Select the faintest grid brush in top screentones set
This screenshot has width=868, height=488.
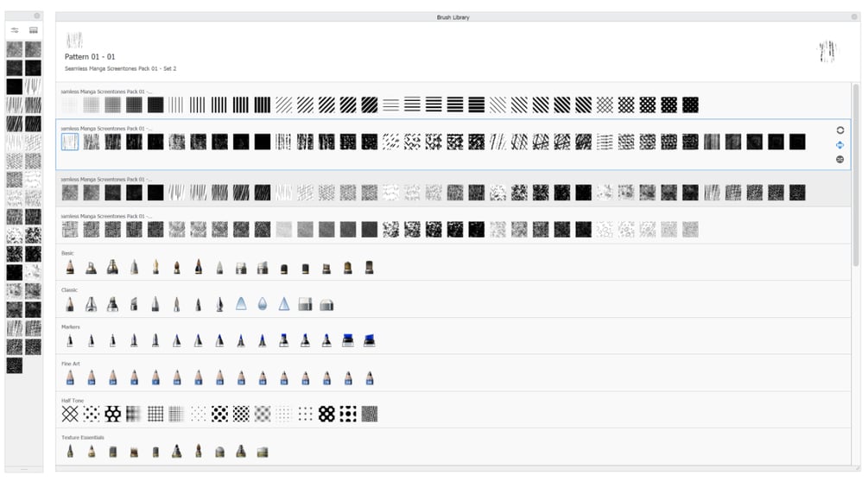pos(70,105)
